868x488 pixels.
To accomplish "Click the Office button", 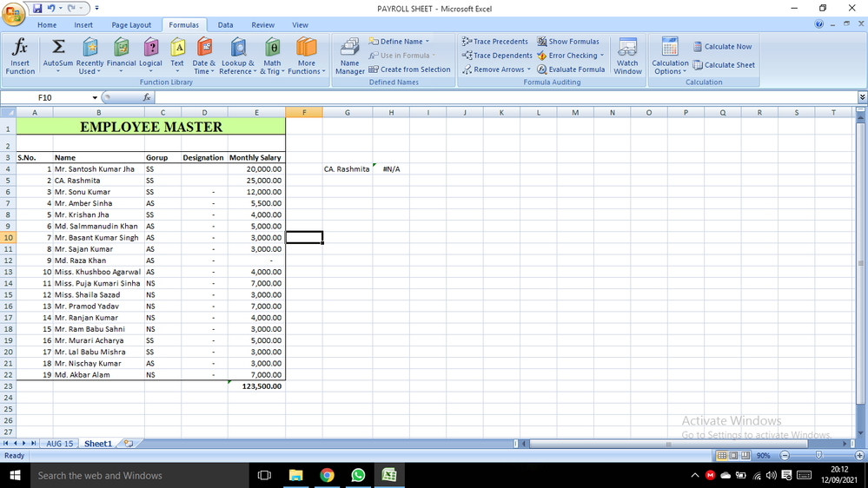I will tap(13, 14).
